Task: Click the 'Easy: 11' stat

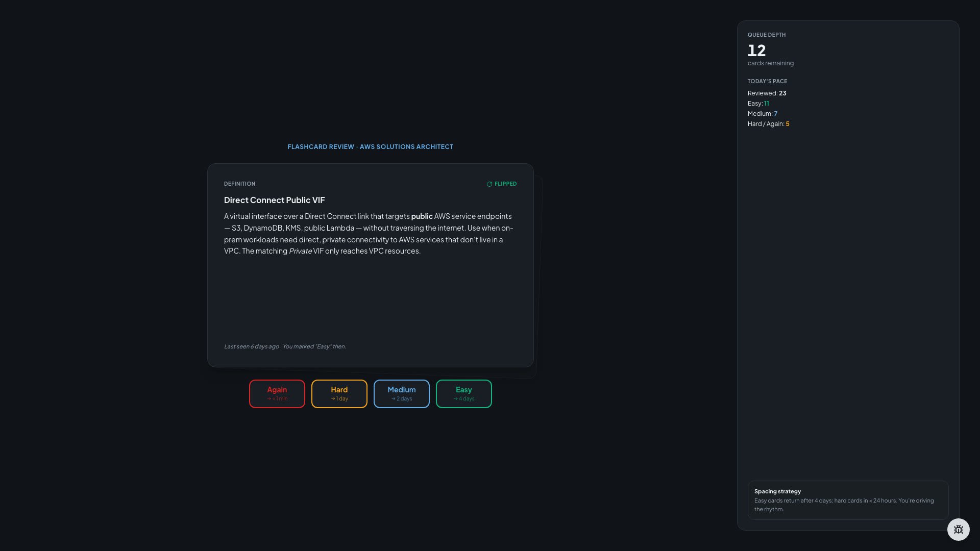Action: point(758,104)
